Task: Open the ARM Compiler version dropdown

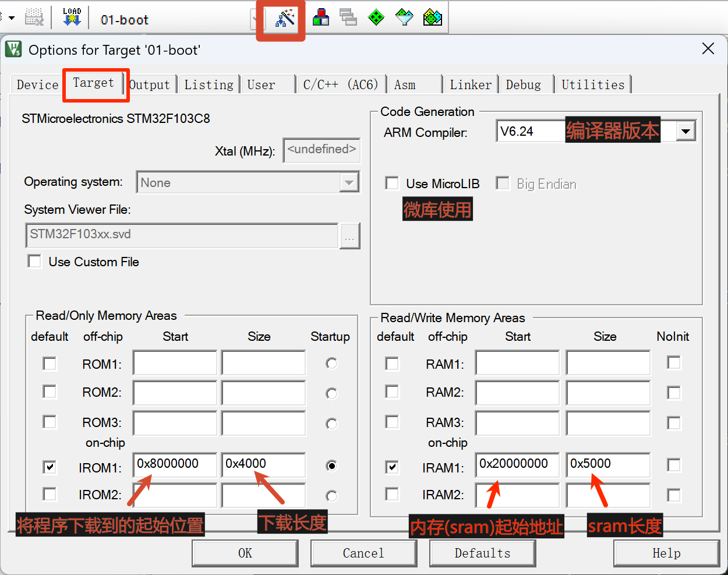Action: point(686,131)
